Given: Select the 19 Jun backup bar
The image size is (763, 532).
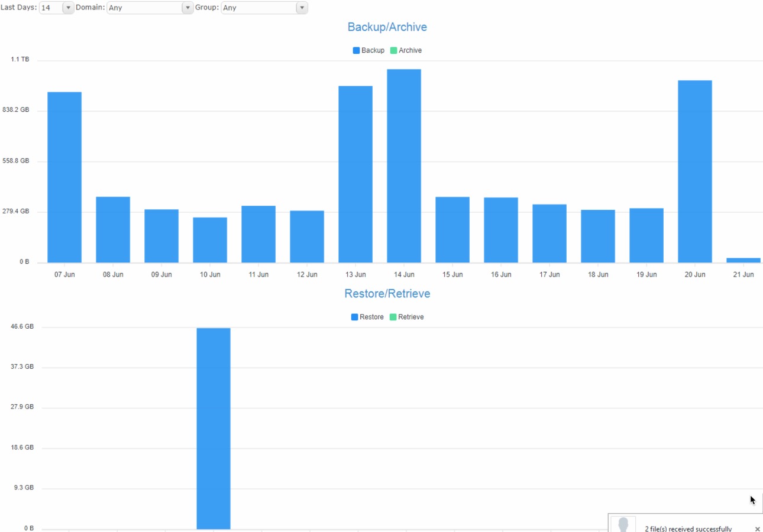Looking at the screenshot, I should coord(646,235).
